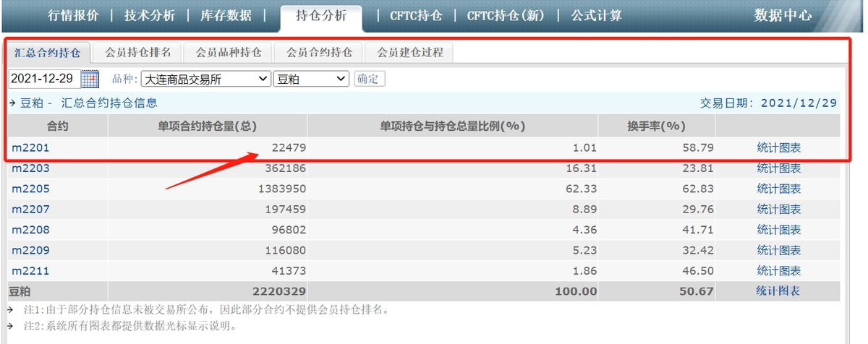Open 统计图表 for the m2211 row

click(x=778, y=271)
